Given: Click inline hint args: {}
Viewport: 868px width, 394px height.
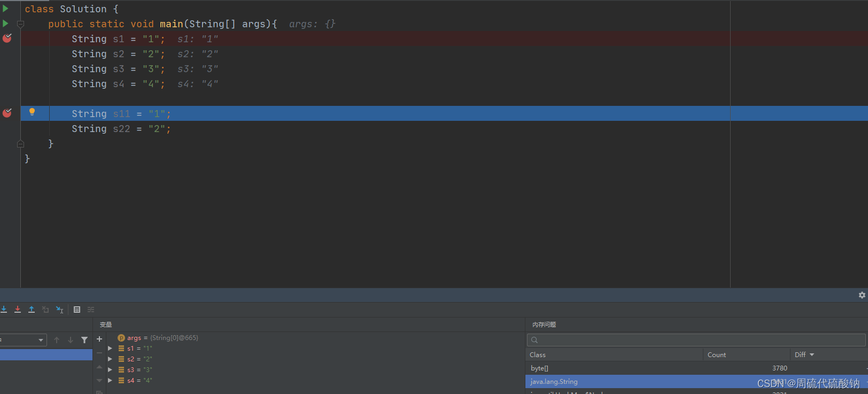Looking at the screenshot, I should 312,24.
